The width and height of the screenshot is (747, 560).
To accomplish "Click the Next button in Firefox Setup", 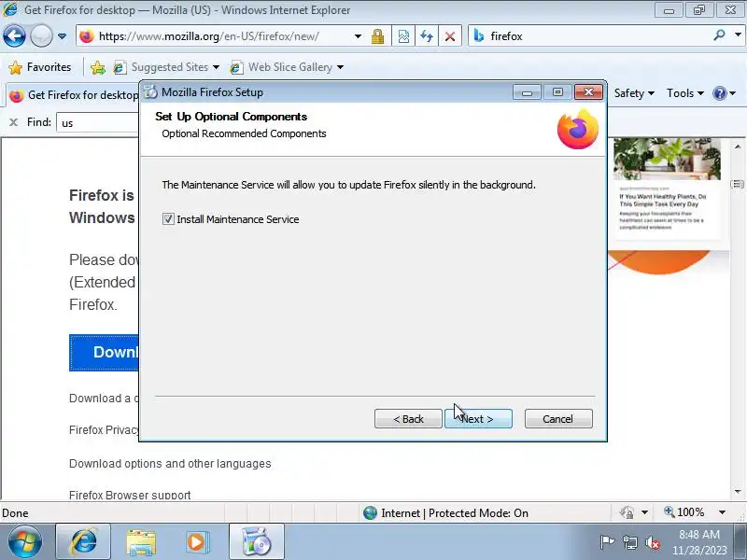I will (x=478, y=418).
